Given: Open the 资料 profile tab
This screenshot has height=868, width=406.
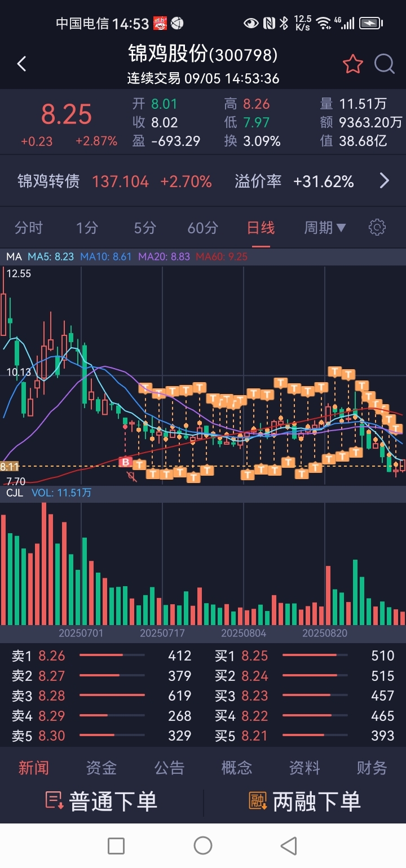Looking at the screenshot, I should (304, 768).
